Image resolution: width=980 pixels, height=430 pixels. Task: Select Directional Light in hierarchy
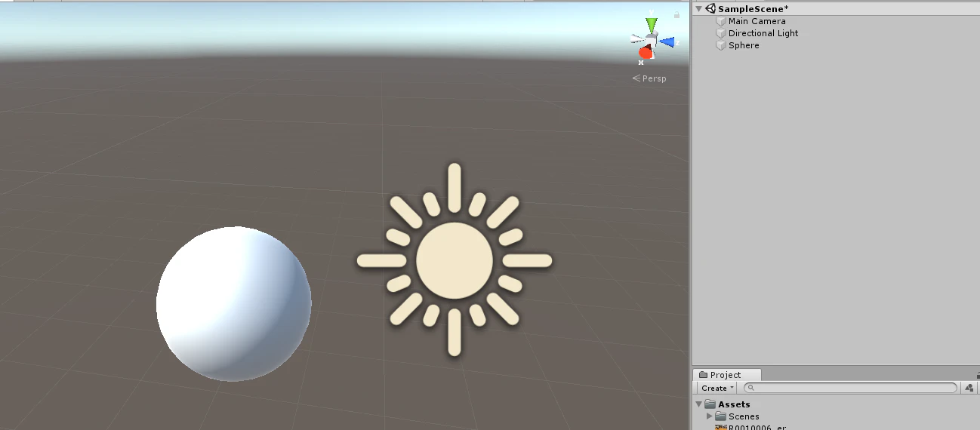tap(763, 33)
